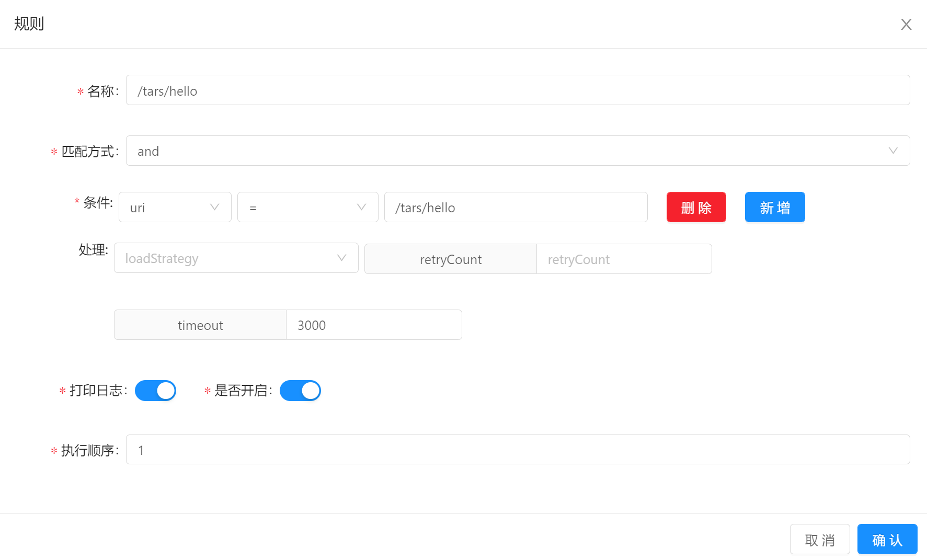
Task: Open the 匹配方式 dropdown showing 'and'
Action: pos(517,151)
